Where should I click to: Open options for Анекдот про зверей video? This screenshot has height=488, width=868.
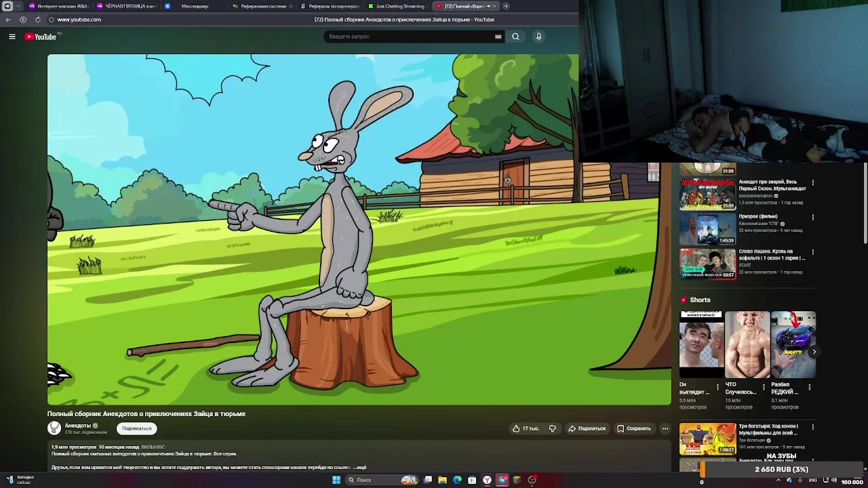click(813, 182)
